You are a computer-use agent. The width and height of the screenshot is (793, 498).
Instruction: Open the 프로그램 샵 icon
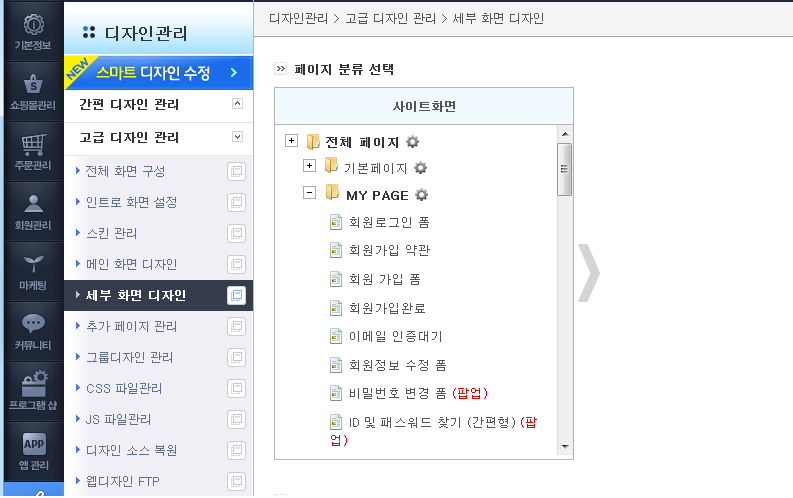[x=33, y=384]
